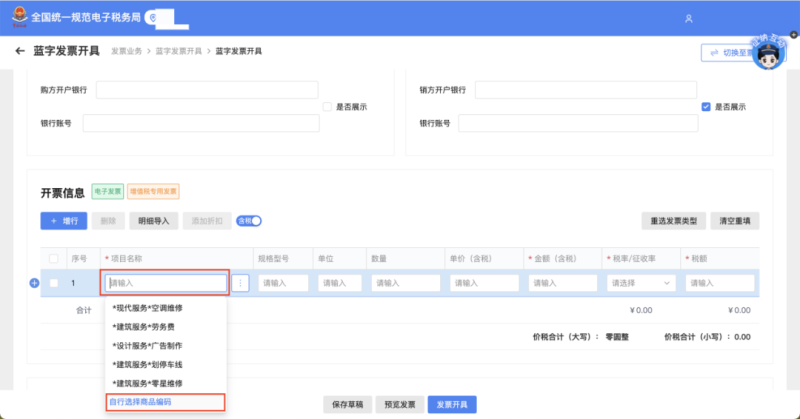The height and width of the screenshot is (419, 800).
Task: Click the back arrow beside 蓝字发票开具
Action: 19,51
